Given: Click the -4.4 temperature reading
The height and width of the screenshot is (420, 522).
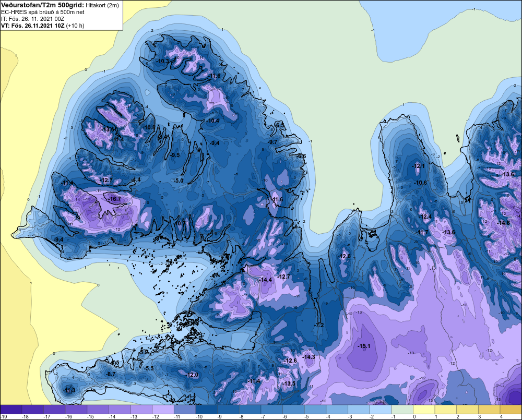Looking at the screenshot, I should click(x=136, y=179).
